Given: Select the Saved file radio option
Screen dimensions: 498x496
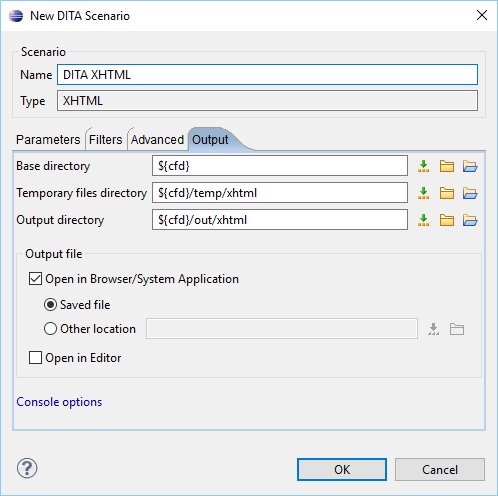Looking at the screenshot, I should pos(50,305).
